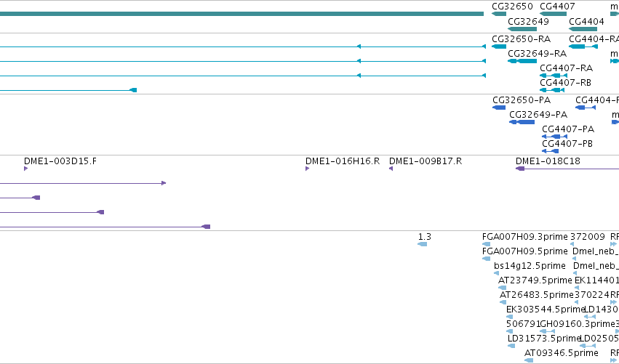Screen dimensions: 619x364
Task: Open EST bs14g12.5prime
Action: pos(496,273)
